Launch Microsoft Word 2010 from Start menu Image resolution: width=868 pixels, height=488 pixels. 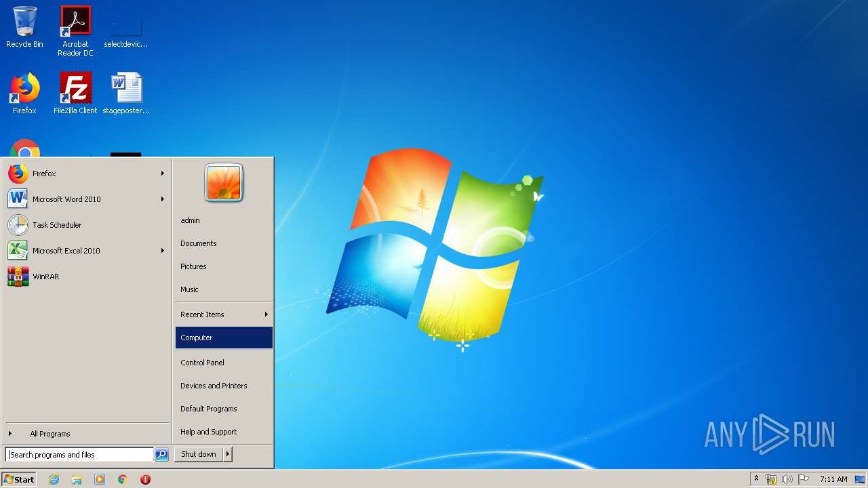(x=87, y=199)
